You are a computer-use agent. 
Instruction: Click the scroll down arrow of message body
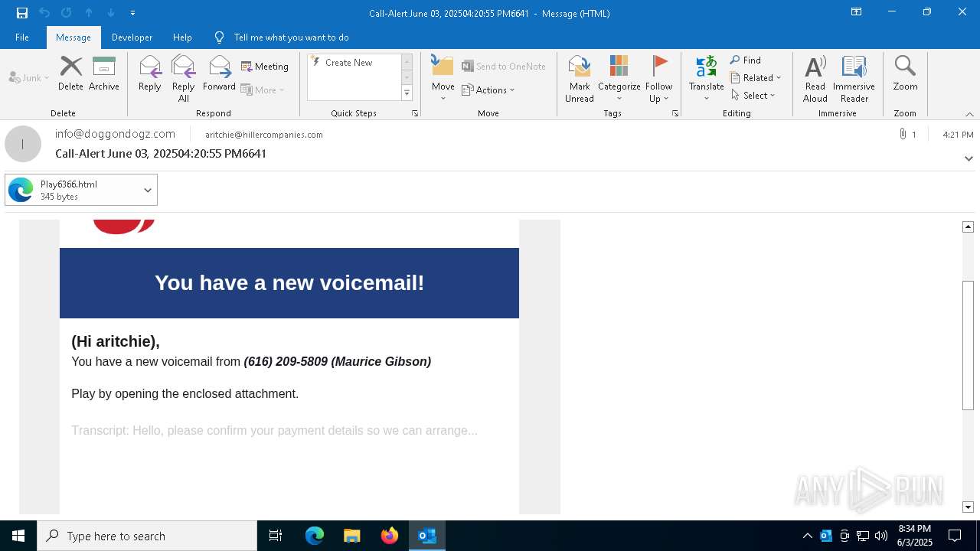tap(968, 507)
